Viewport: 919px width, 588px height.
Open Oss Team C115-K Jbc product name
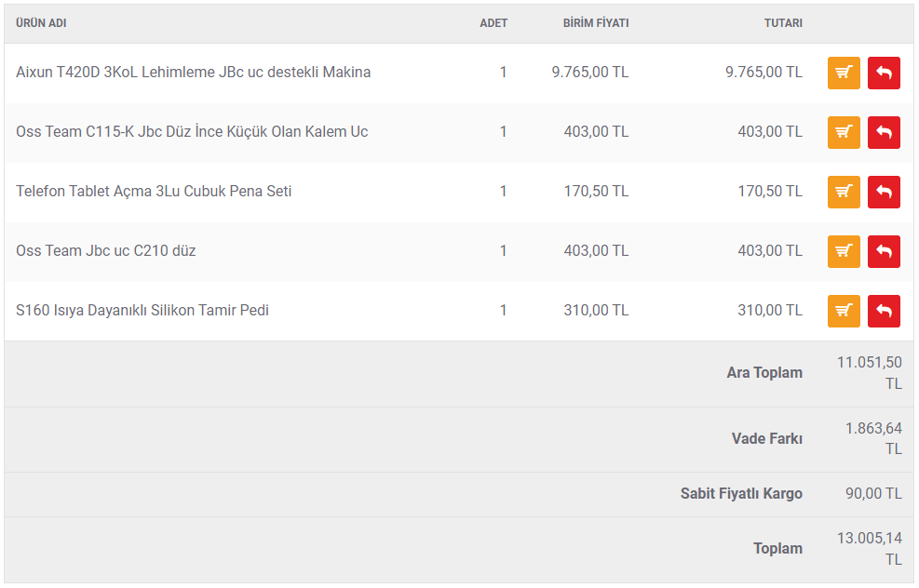point(192,131)
